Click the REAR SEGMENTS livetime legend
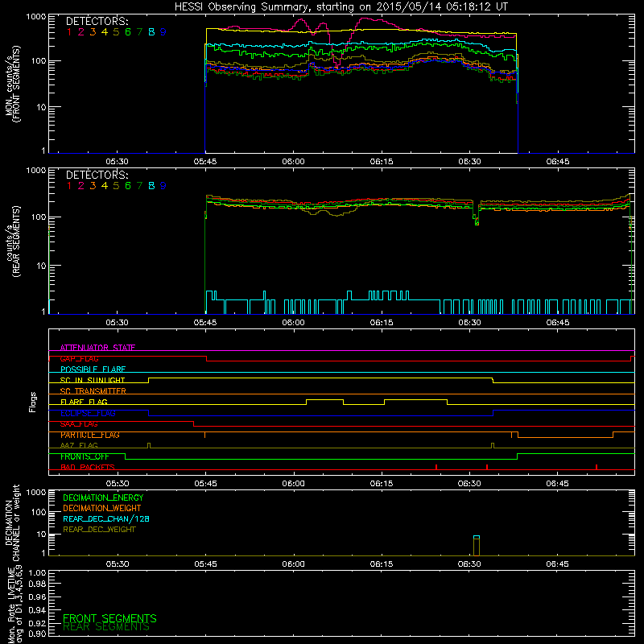The height and width of the screenshot is (644, 644). [106, 627]
